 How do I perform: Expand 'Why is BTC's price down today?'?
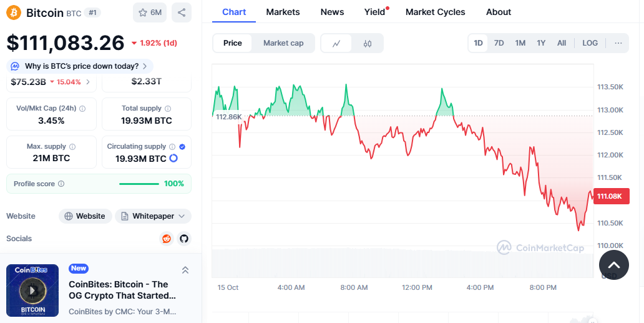pos(80,66)
